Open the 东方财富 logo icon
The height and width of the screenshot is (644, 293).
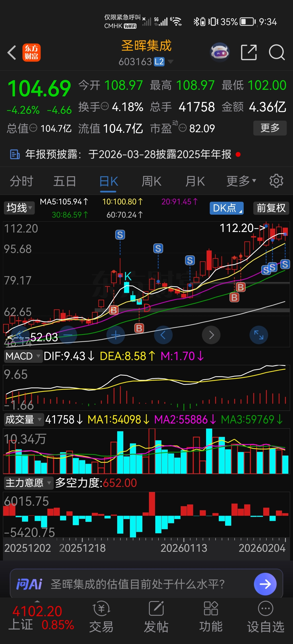(x=31, y=52)
